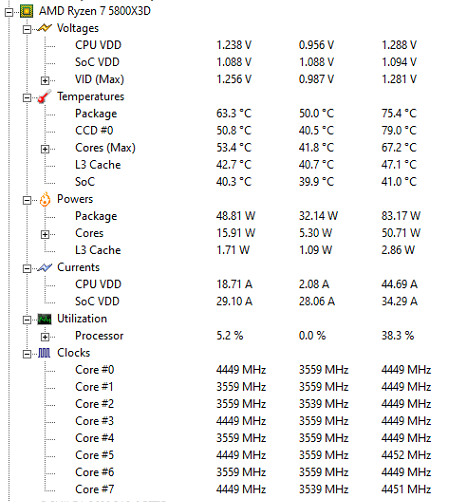This screenshot has width=467, height=502.
Task: Click the 4452 MHz Core #5 max clock
Action: pos(406,455)
